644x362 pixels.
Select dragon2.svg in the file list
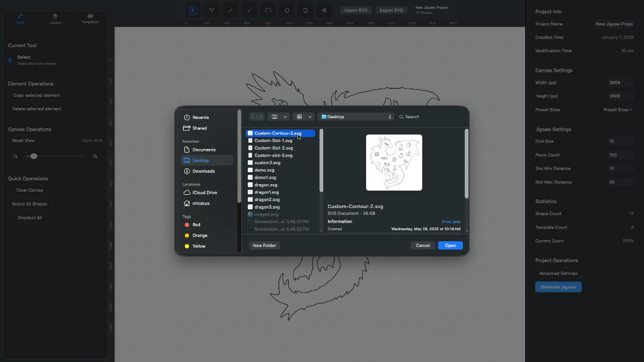(x=267, y=199)
